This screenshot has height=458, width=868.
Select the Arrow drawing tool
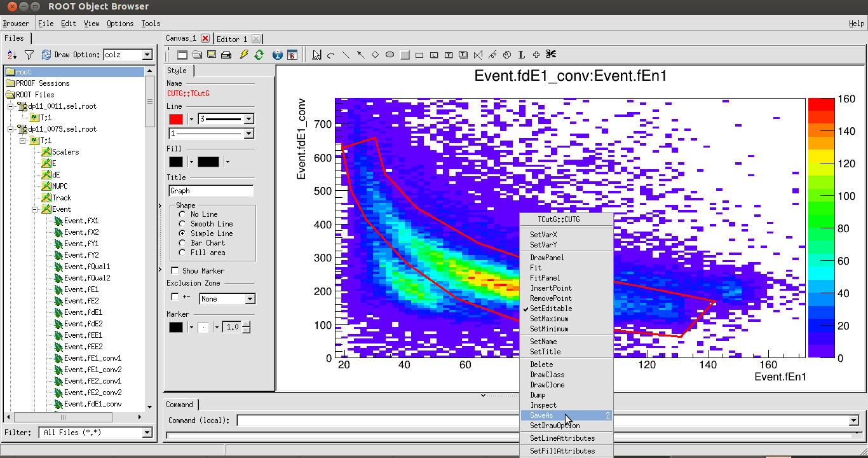tap(360, 55)
